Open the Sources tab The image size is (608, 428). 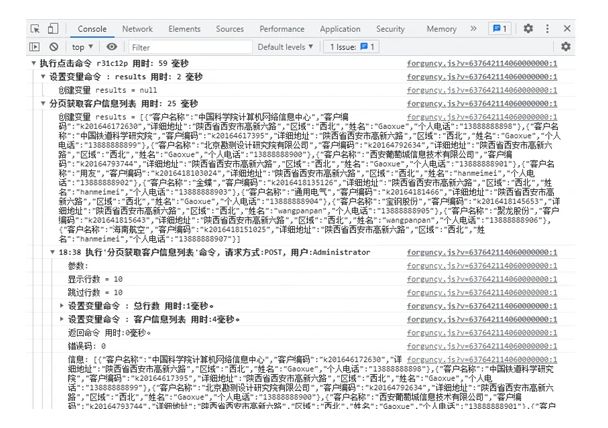(x=230, y=29)
